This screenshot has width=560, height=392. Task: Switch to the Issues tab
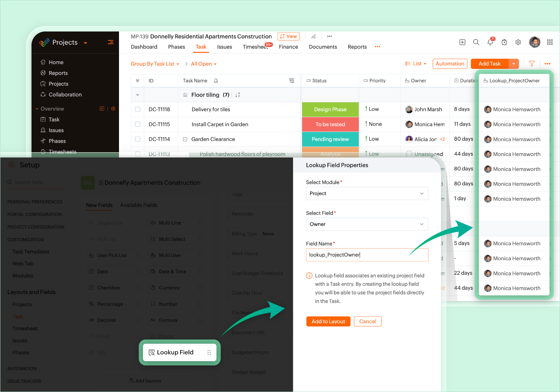coord(225,47)
